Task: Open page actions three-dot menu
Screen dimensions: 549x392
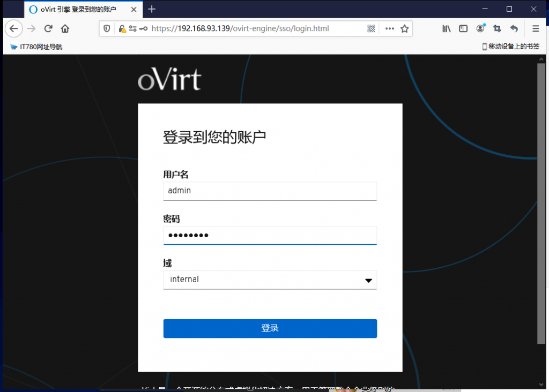Action: point(390,28)
